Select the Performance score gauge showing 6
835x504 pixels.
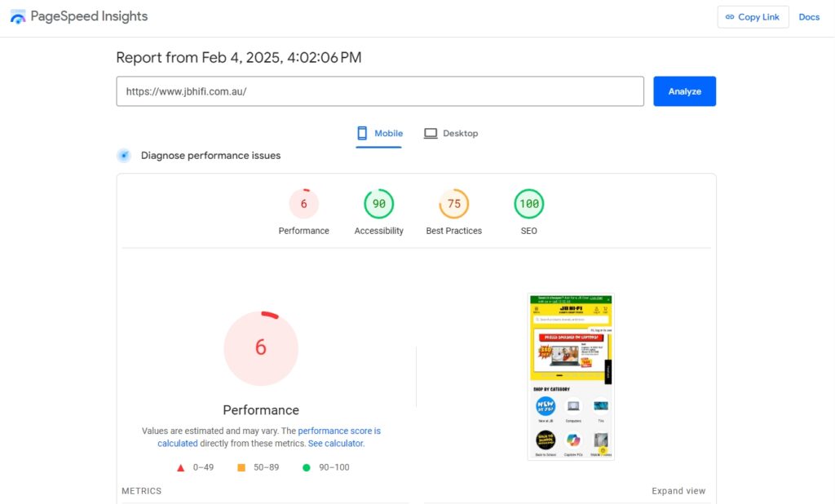pyautogui.click(x=303, y=204)
